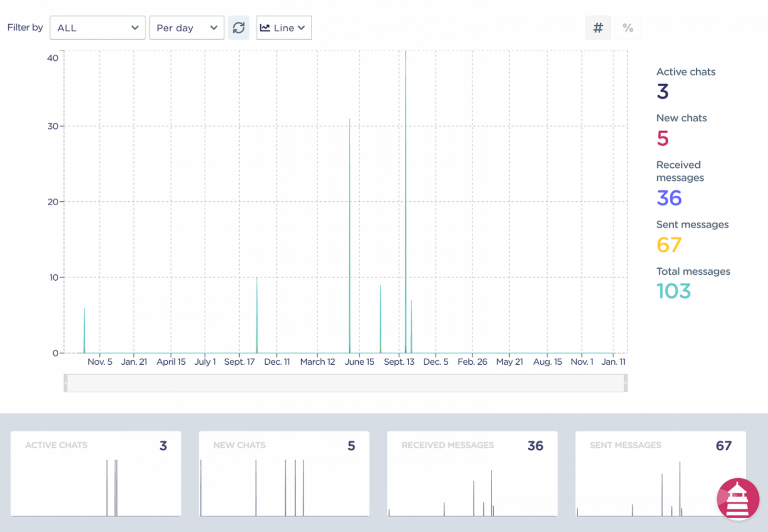Select the New chats metric
Screen dimensions: 768x532
[681, 130]
